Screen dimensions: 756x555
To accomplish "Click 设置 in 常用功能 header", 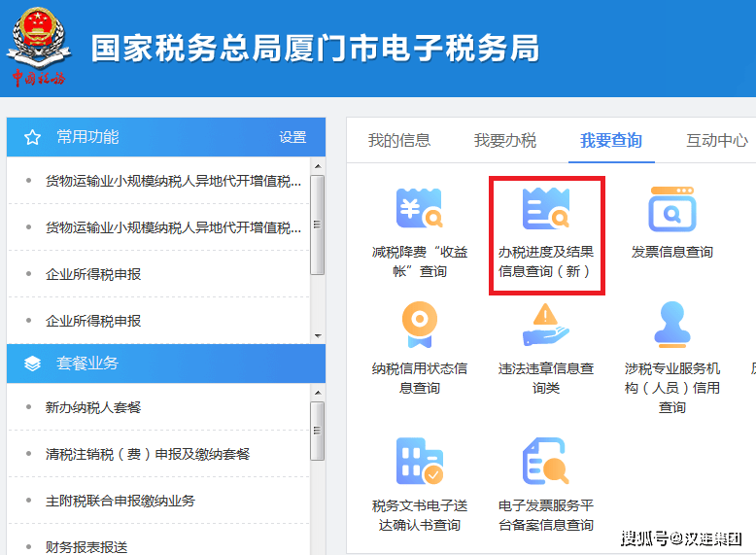I will click(x=292, y=137).
